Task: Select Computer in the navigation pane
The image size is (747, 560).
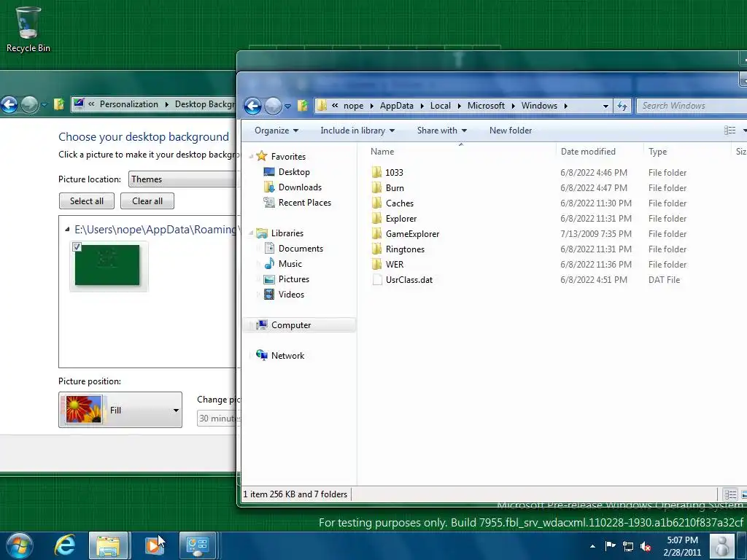Action: pyautogui.click(x=290, y=325)
